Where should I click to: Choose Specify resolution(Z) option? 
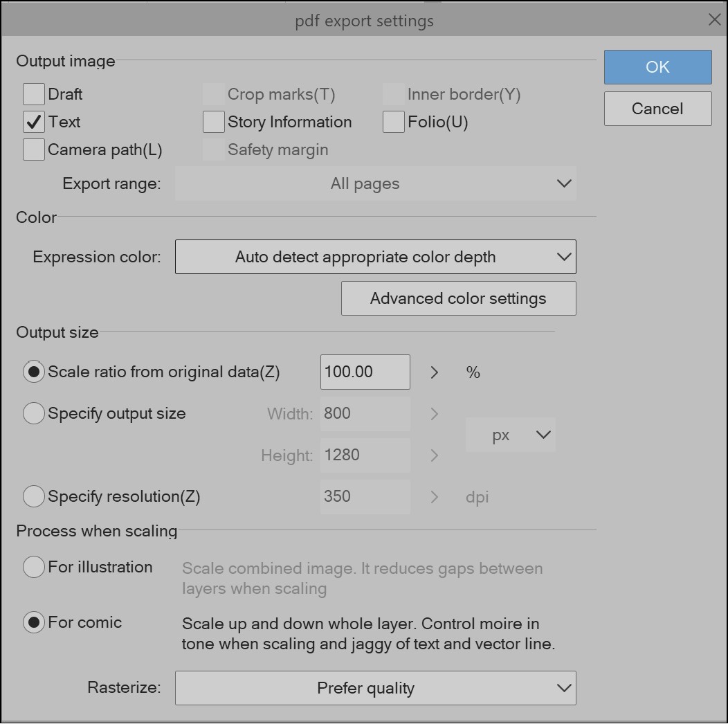33,496
